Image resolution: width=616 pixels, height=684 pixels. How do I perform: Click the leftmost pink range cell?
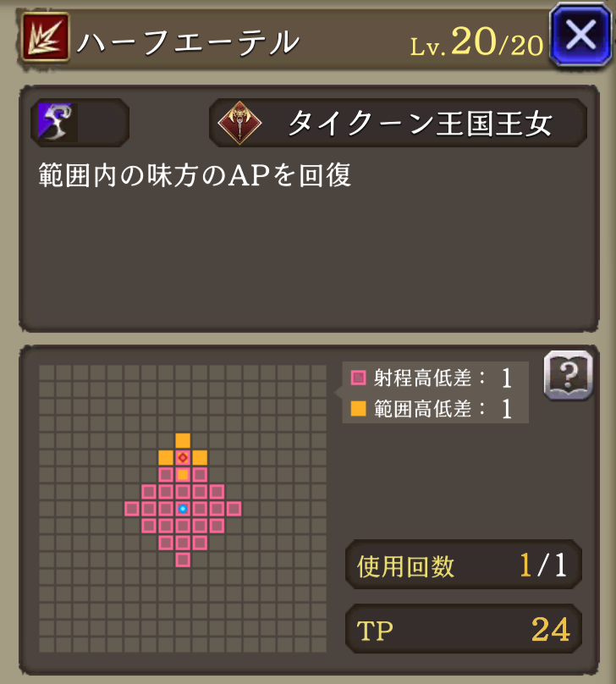(x=132, y=509)
